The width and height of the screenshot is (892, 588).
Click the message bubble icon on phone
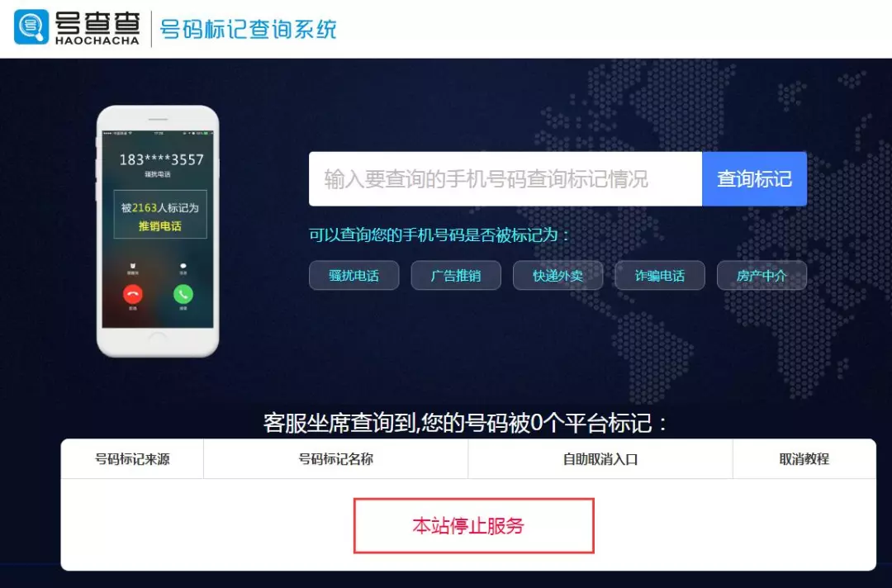(x=183, y=266)
